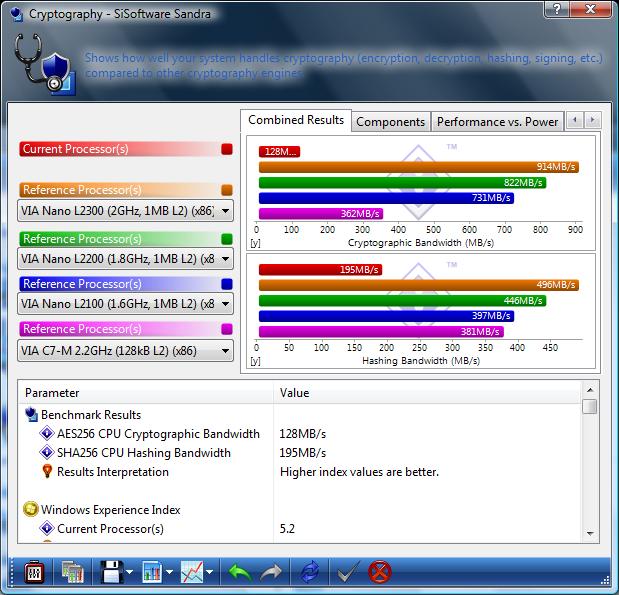
Task: Click the blue refresh icon
Action: (310, 572)
